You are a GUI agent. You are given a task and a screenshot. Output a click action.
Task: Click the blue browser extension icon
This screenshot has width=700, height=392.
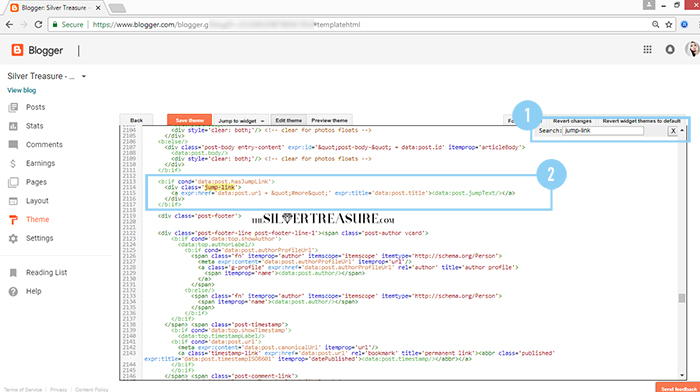(x=684, y=25)
